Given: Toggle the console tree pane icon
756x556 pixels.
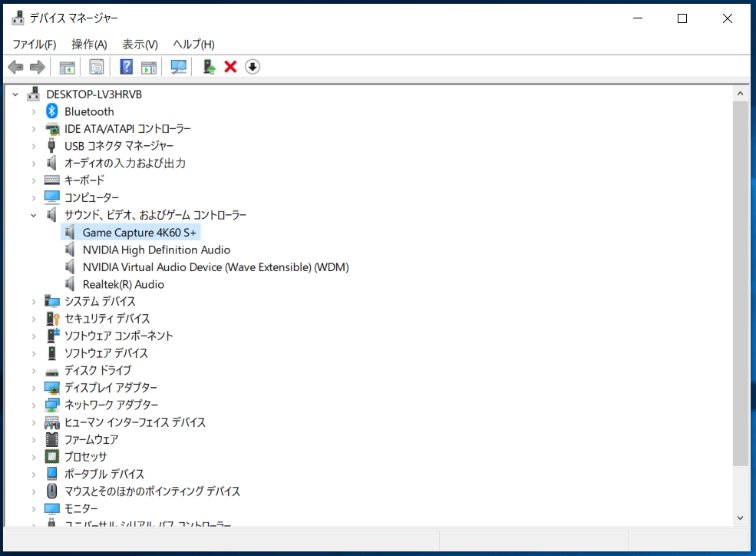Looking at the screenshot, I should tap(67, 67).
